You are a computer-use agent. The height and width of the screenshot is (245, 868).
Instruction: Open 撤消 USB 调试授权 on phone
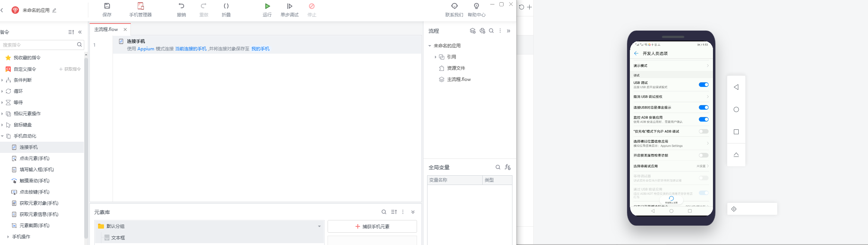coord(671,97)
